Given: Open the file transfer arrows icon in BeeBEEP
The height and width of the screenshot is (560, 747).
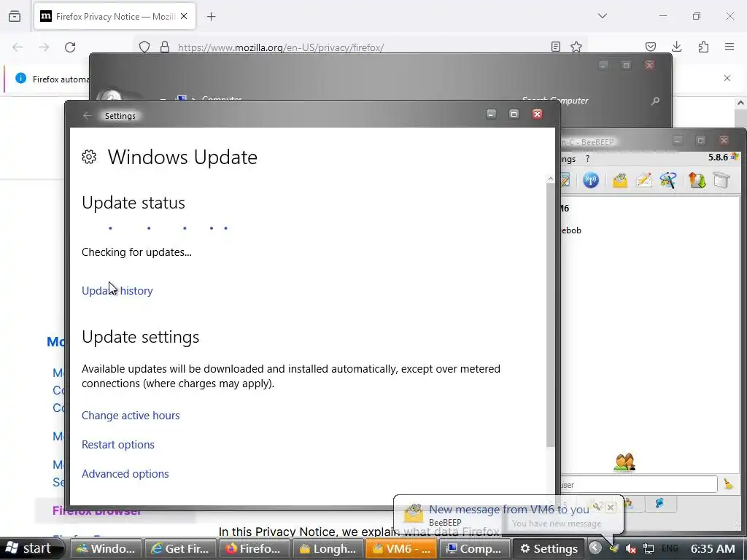Looking at the screenshot, I should point(697,181).
